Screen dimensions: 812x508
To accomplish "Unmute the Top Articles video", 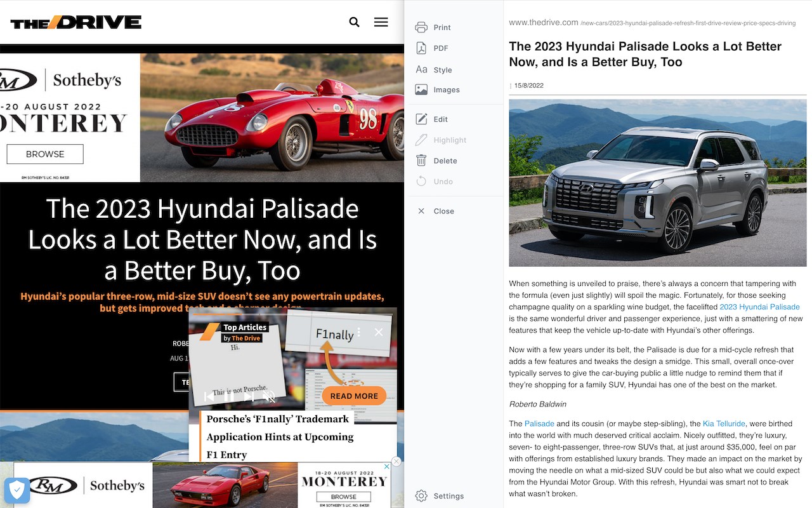I will pos(269,397).
